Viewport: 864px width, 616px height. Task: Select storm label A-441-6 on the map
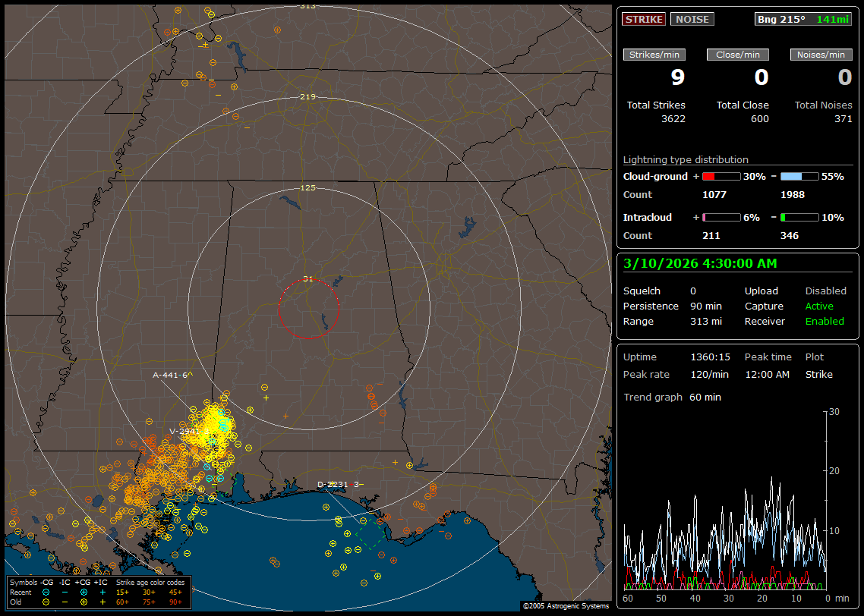click(171, 375)
